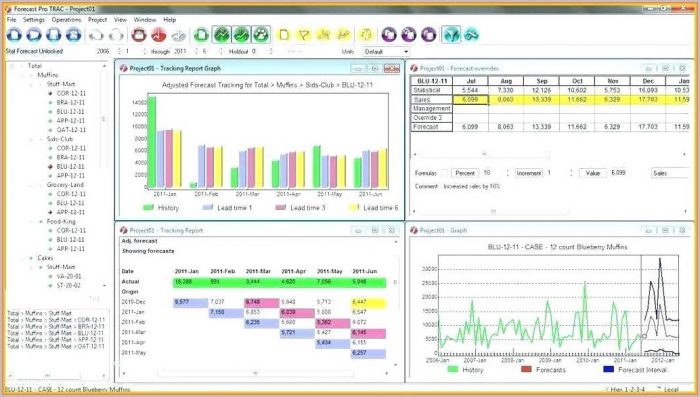Click the yellow blank page toolbar icon
This screenshot has width=700, height=397.
[284, 34]
